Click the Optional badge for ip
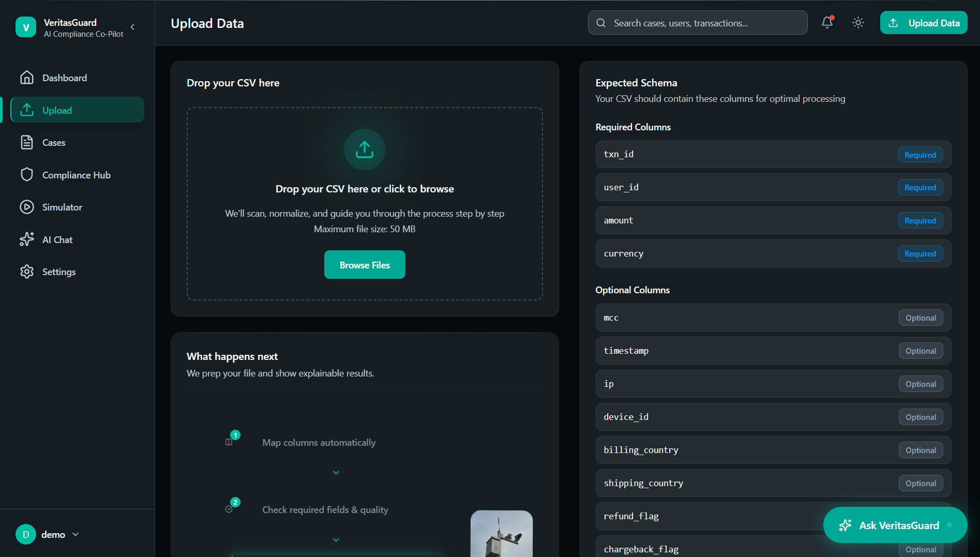This screenshot has height=557, width=980. pyautogui.click(x=921, y=384)
